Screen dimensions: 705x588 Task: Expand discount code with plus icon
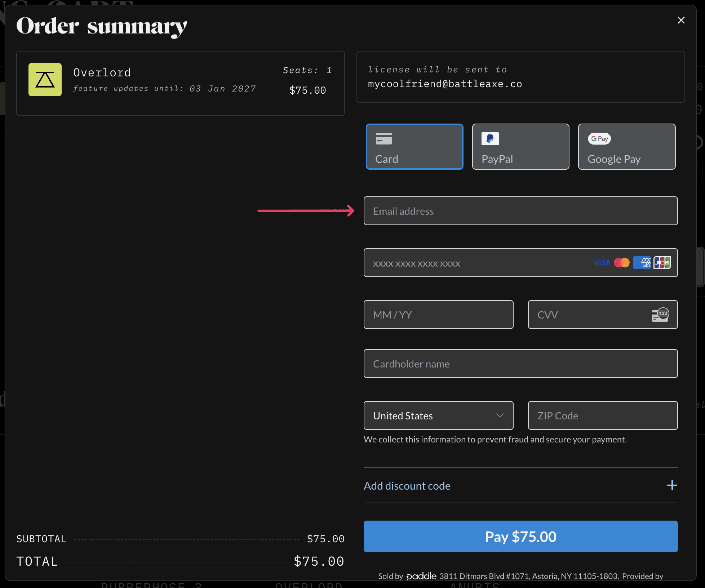(672, 485)
